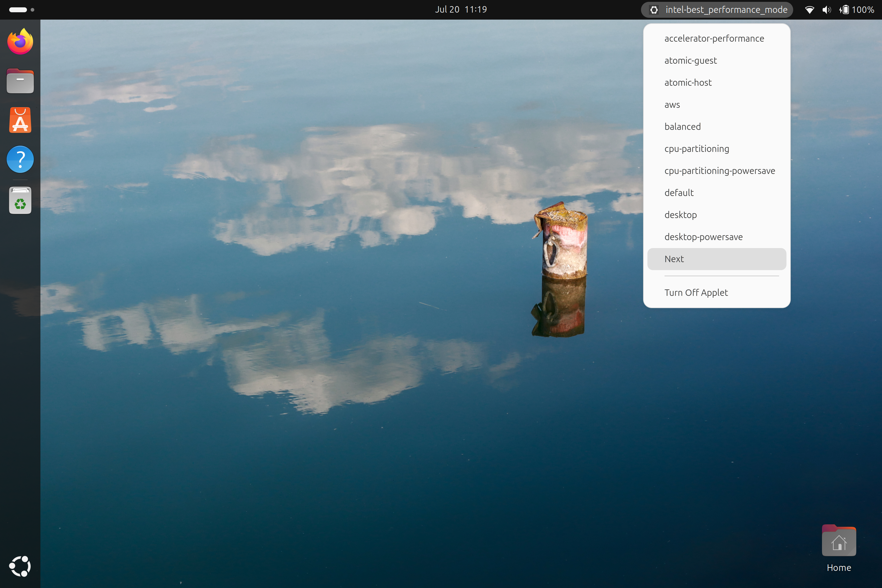
Task: Open Firefox from the dock
Action: point(20,42)
